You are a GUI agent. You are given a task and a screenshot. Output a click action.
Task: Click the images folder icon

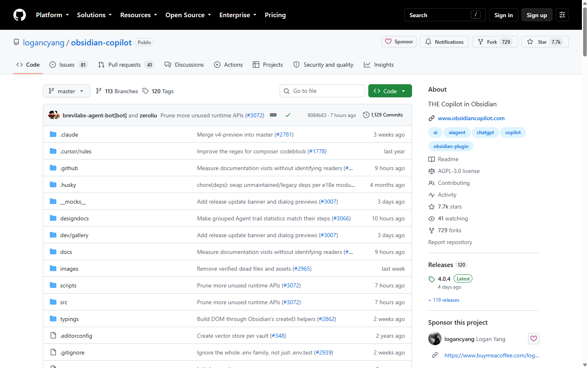[53, 269]
